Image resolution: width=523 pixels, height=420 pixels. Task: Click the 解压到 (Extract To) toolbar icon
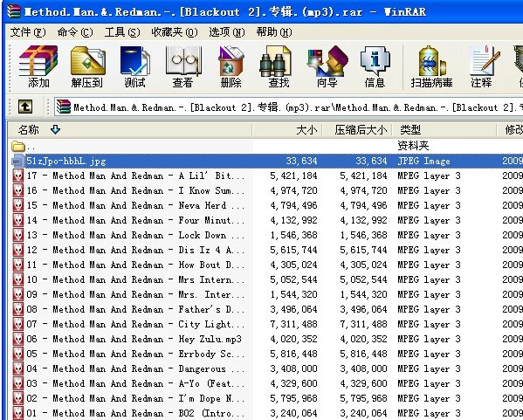(x=87, y=67)
